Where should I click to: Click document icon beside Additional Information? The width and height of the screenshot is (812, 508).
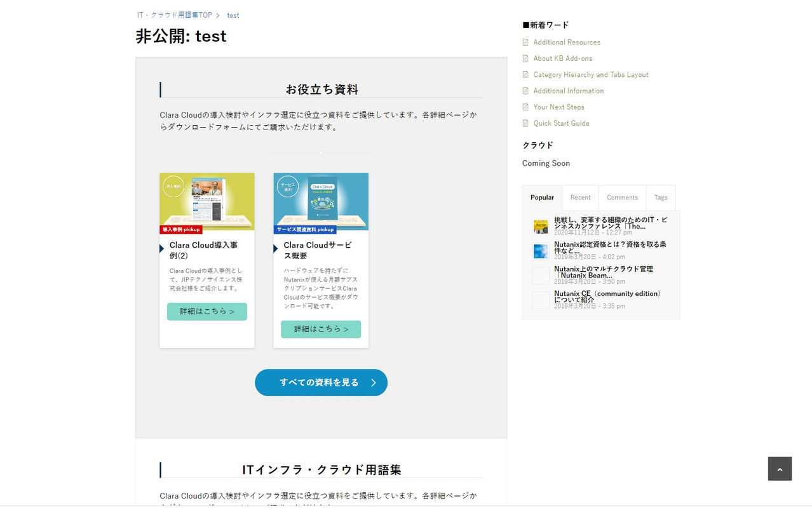click(x=525, y=91)
